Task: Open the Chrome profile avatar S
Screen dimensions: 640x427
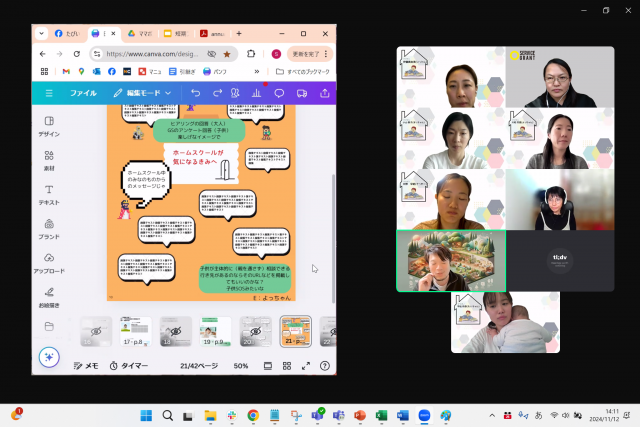Action: [x=276, y=54]
